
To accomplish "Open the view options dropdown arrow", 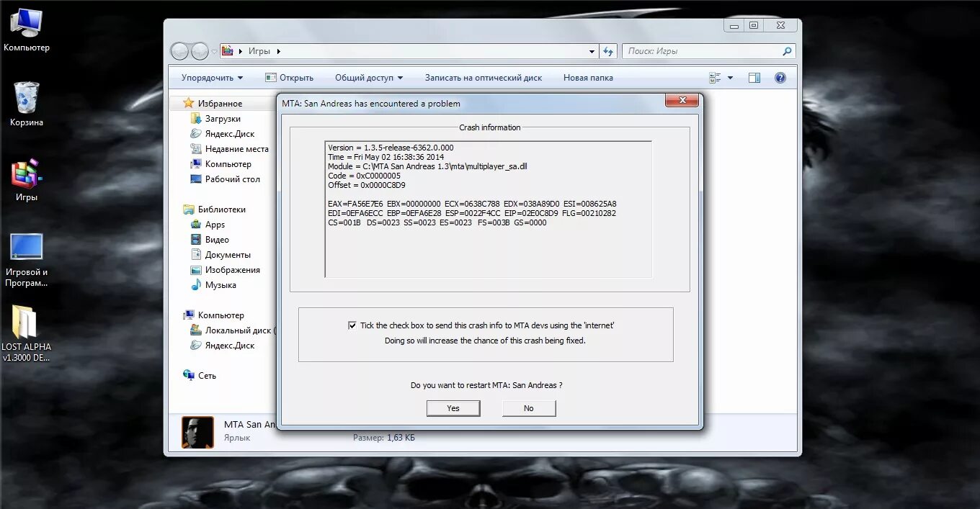I will coord(730,78).
